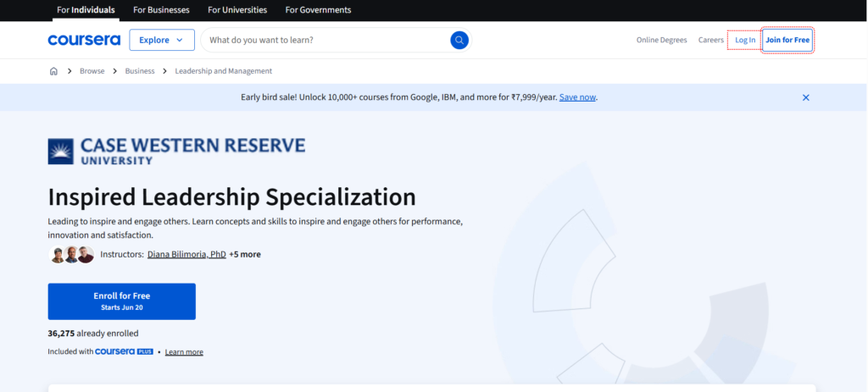868x392 pixels.
Task: Click the Join for Free button
Action: pyautogui.click(x=787, y=40)
